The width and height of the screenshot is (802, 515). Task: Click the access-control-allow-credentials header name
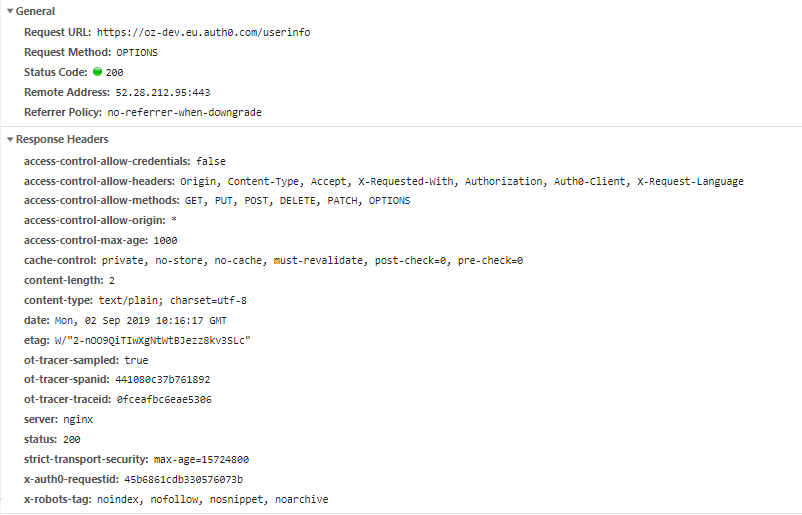coord(108,161)
